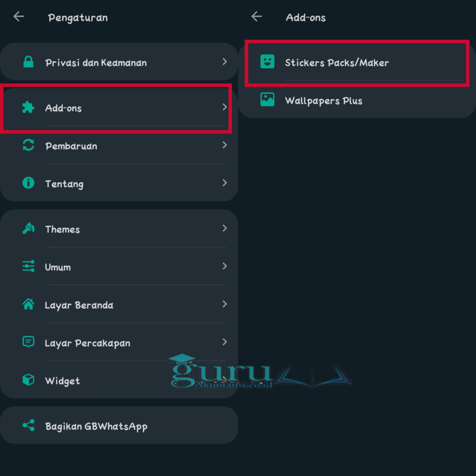
Task: Click the lock icon for Privasi dan Keamanan
Action: point(28,62)
